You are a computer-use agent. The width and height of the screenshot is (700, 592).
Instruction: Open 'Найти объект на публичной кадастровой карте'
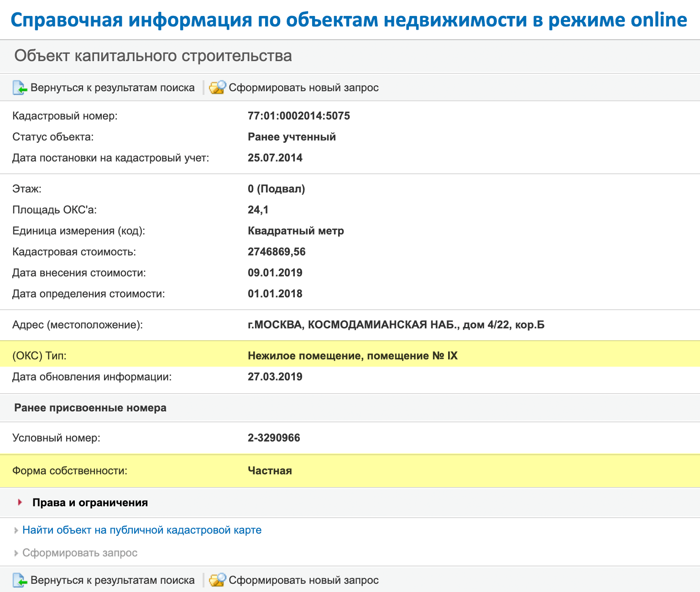pos(142,530)
